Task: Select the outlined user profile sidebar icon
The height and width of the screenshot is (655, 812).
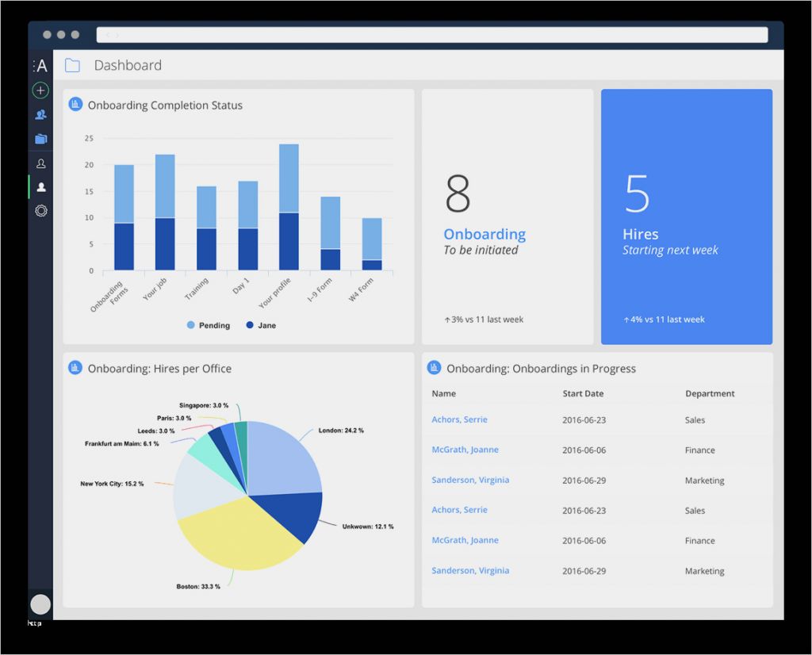Action: (x=40, y=164)
